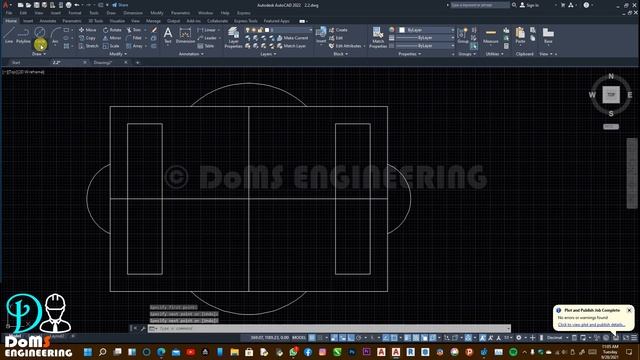Add a new drawing tab
Screen dimensions: 640x360
coord(138,62)
